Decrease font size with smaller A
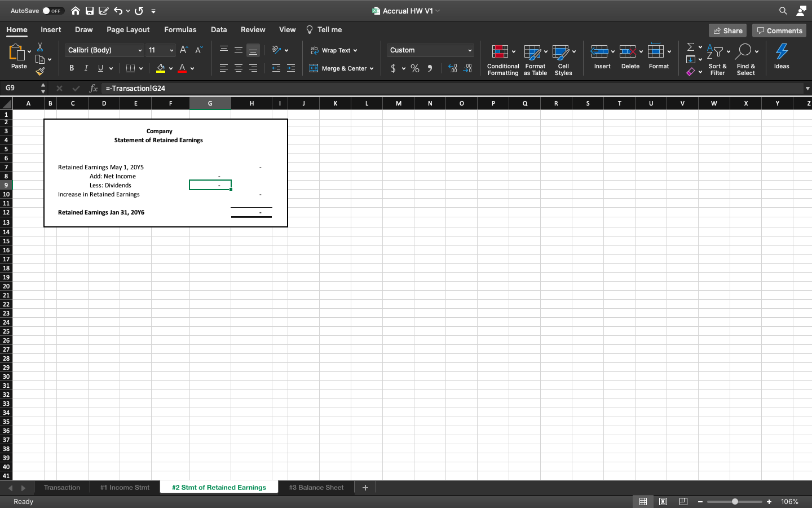The width and height of the screenshot is (812, 508). pos(198,50)
